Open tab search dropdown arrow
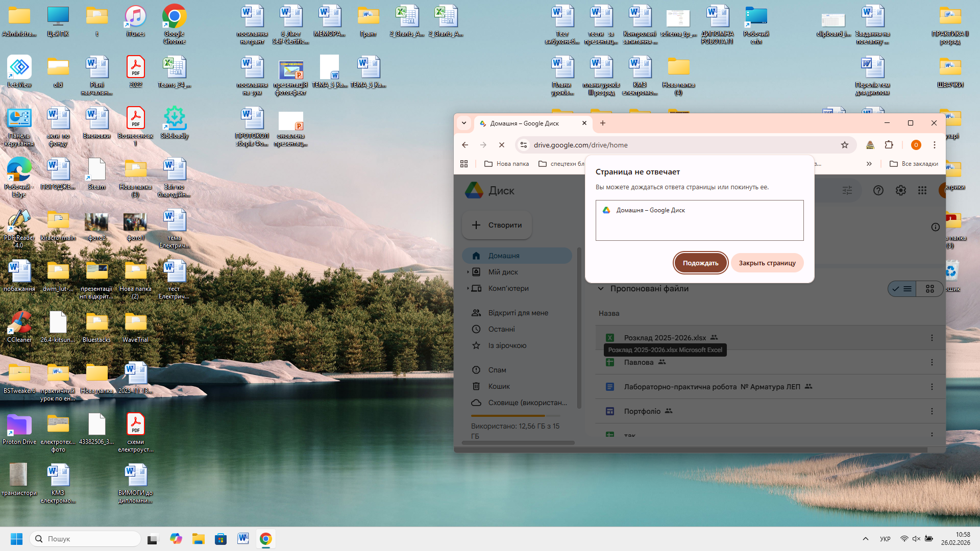This screenshot has width=980, height=551. pyautogui.click(x=463, y=123)
